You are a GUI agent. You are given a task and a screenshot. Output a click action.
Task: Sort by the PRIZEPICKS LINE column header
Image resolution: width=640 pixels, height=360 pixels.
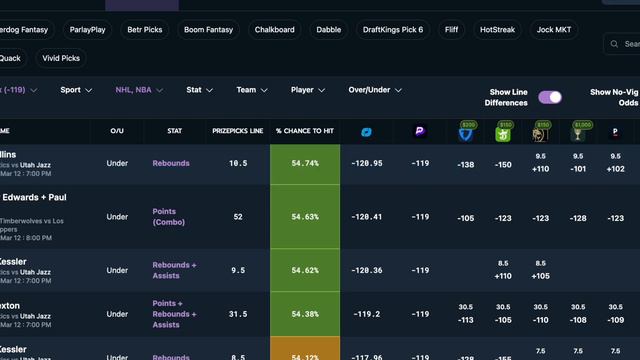click(238, 131)
